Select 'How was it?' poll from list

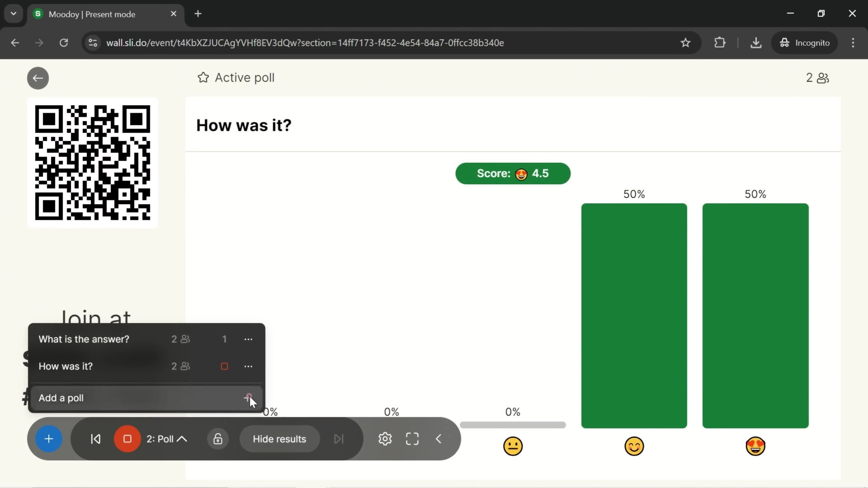pos(66,366)
